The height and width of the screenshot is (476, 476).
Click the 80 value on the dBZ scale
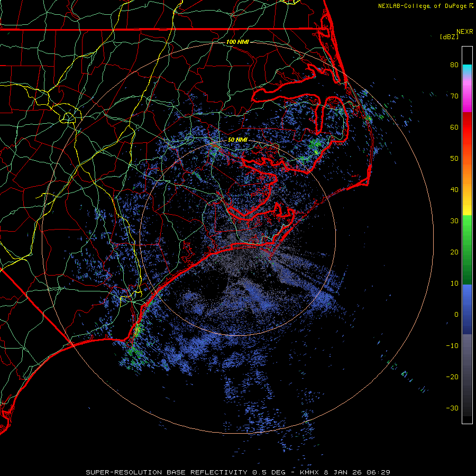[x=454, y=65]
